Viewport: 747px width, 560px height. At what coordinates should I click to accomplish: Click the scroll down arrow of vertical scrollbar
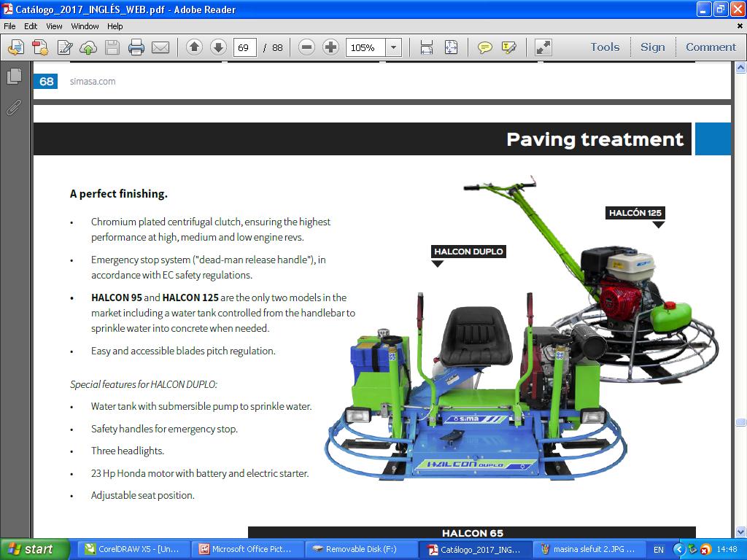pyautogui.click(x=741, y=532)
